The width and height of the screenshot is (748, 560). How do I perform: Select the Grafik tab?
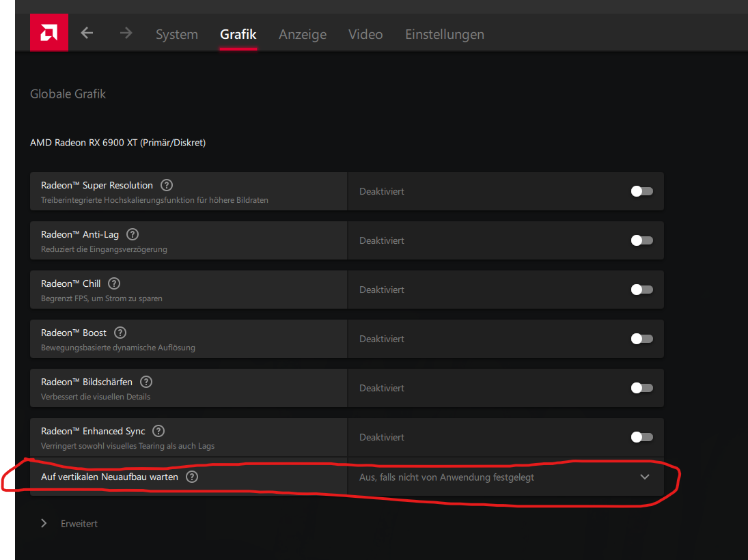(238, 34)
